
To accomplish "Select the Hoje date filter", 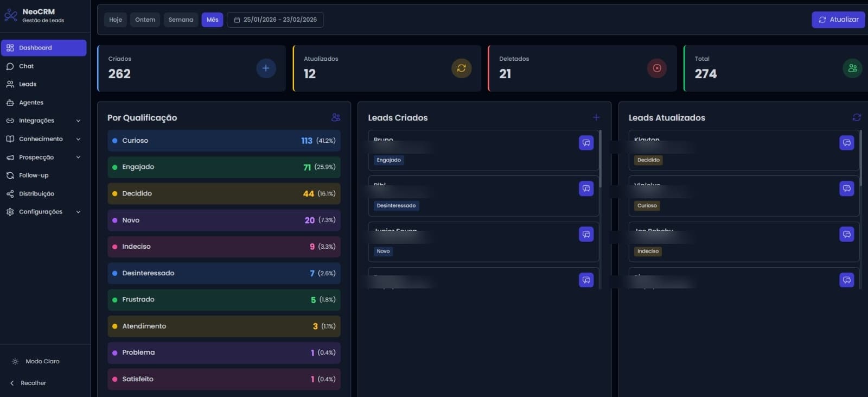I will [x=116, y=20].
